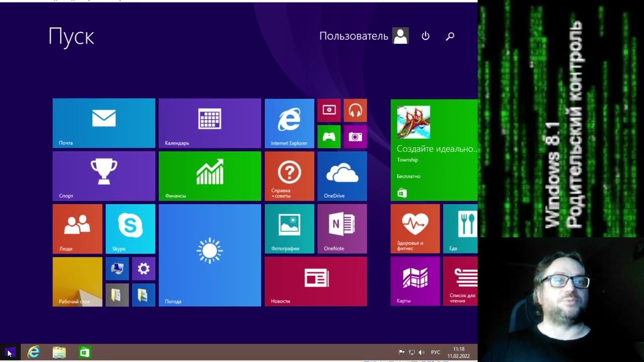The height and width of the screenshot is (362, 644).
Task: Launch Internet Explorer from the taskbar
Action: [x=34, y=352]
